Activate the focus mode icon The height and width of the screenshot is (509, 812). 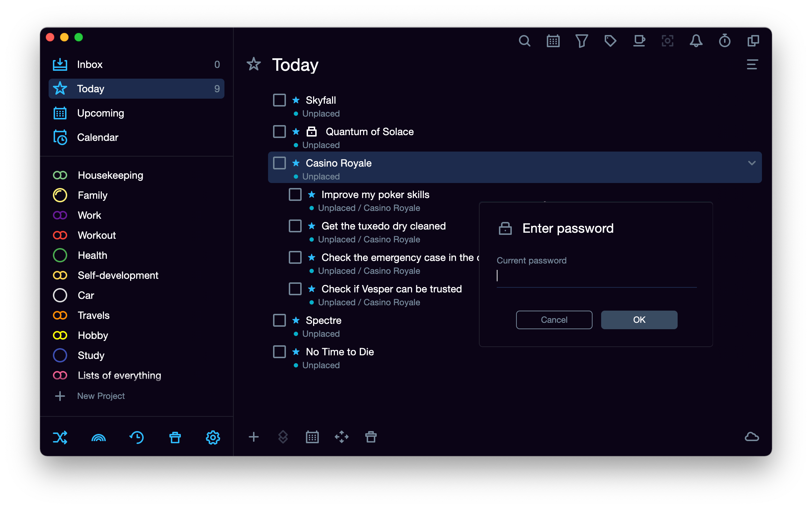point(667,41)
